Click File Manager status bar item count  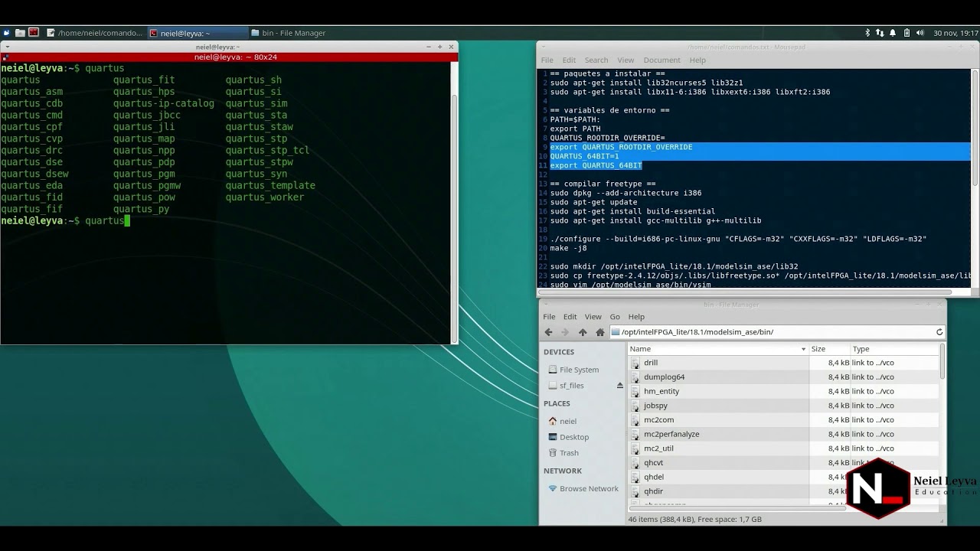pos(694,519)
